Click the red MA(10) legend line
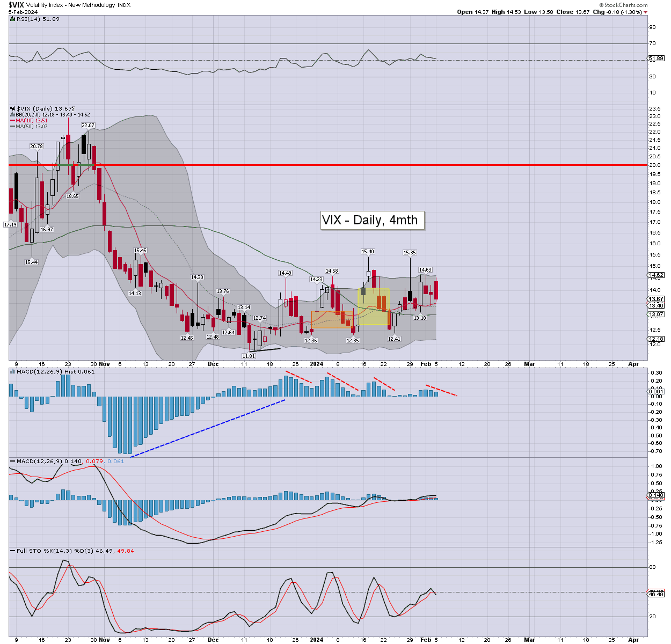The width and height of the screenshot is (671, 644). pyautogui.click(x=13, y=121)
